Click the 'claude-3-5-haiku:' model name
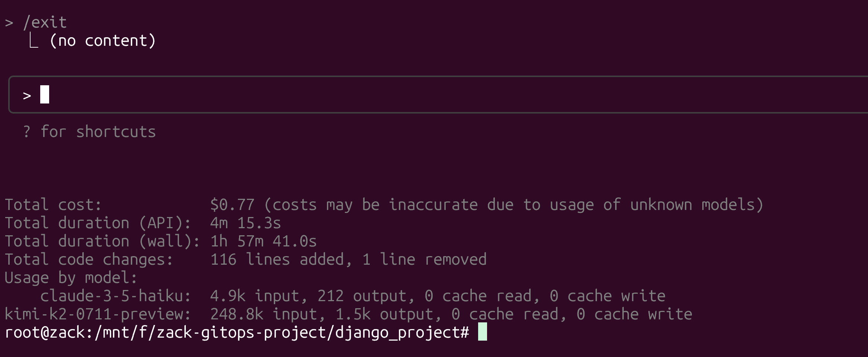868x357 pixels. click(x=115, y=296)
